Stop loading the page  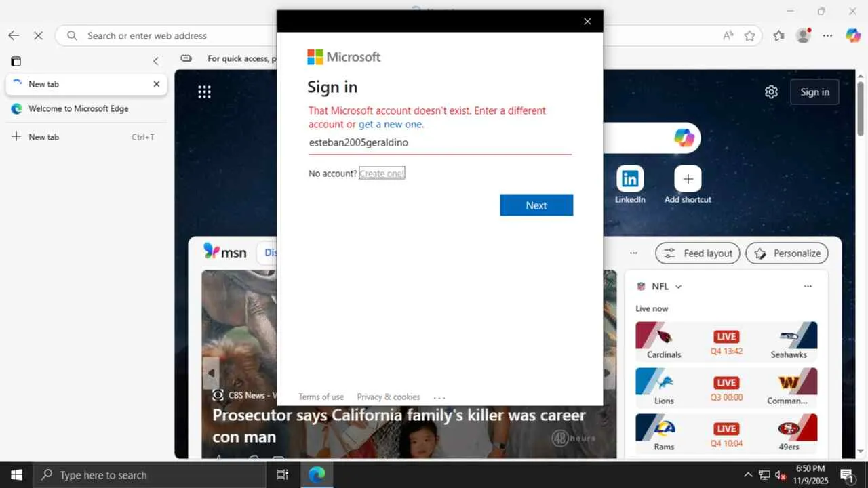38,35
